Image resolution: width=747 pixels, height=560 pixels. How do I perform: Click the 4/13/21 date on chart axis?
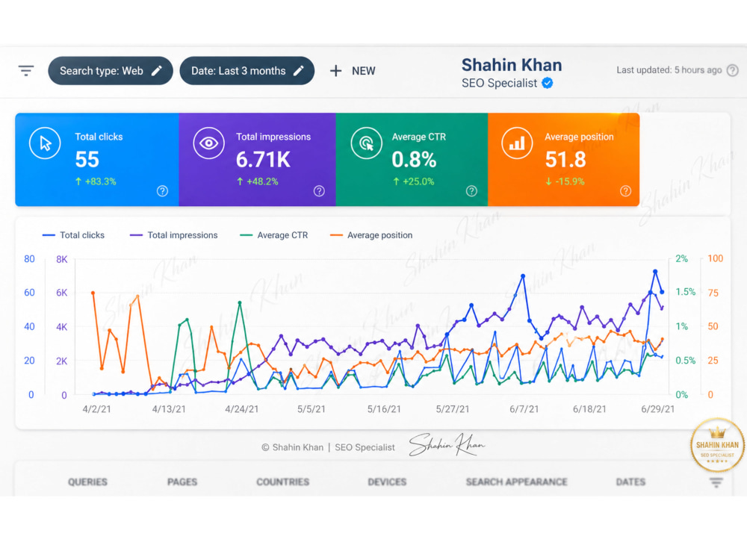click(x=169, y=409)
